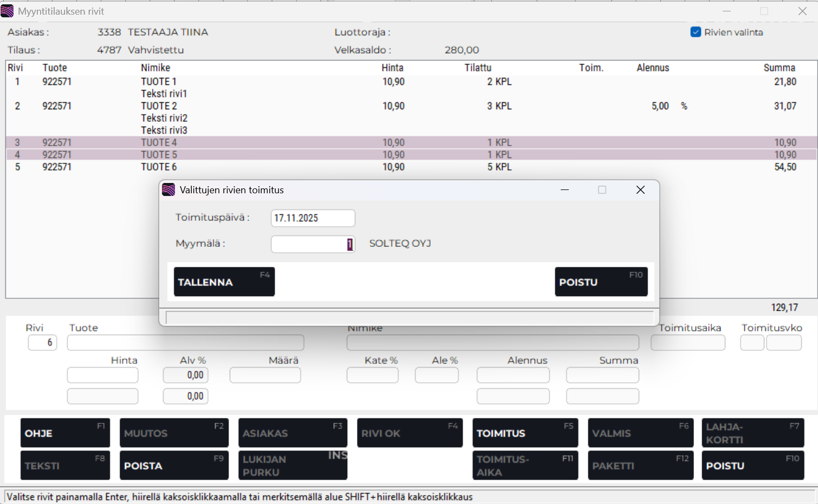The image size is (818, 504).
Task: Maximize the Valittujen rivien toimitus dialog
Action: 602,190
